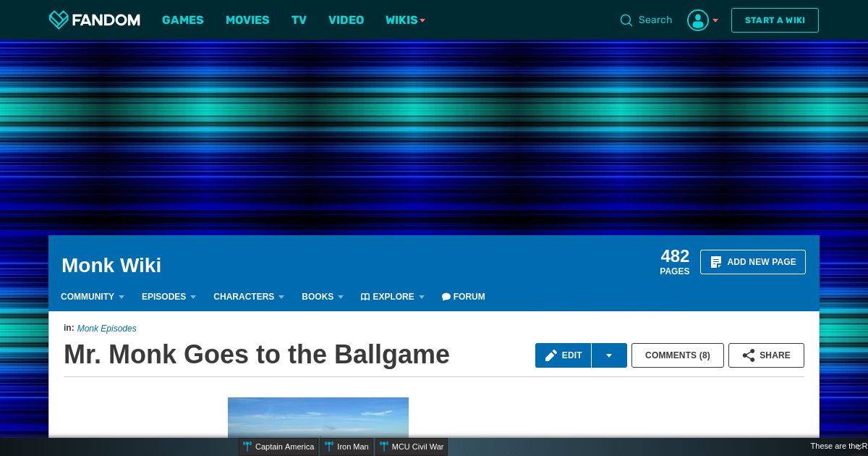Image resolution: width=868 pixels, height=456 pixels.
Task: Open the Games section
Action: click(183, 20)
